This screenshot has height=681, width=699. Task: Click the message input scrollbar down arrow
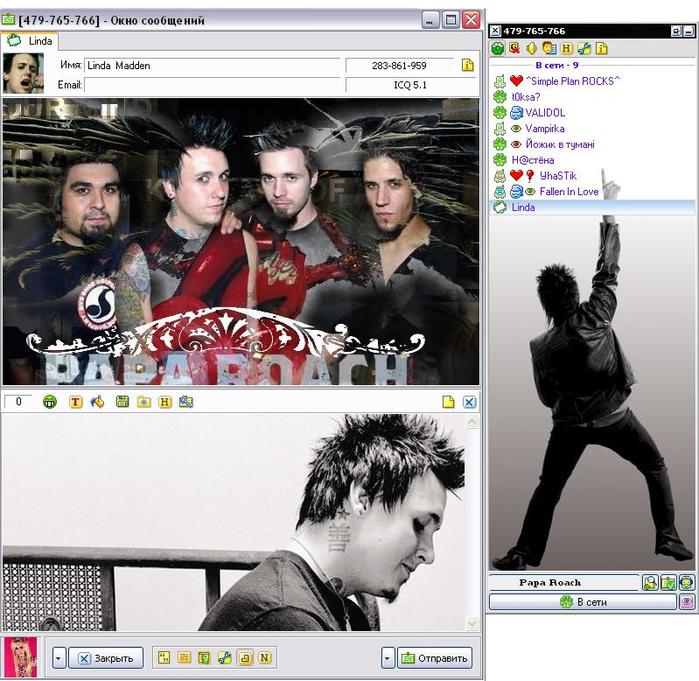(472, 623)
